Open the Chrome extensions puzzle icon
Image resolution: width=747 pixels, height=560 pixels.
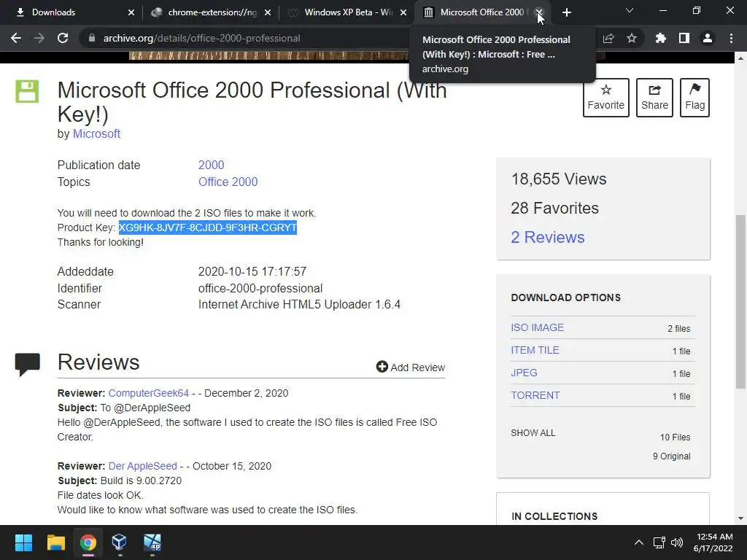coord(661,38)
